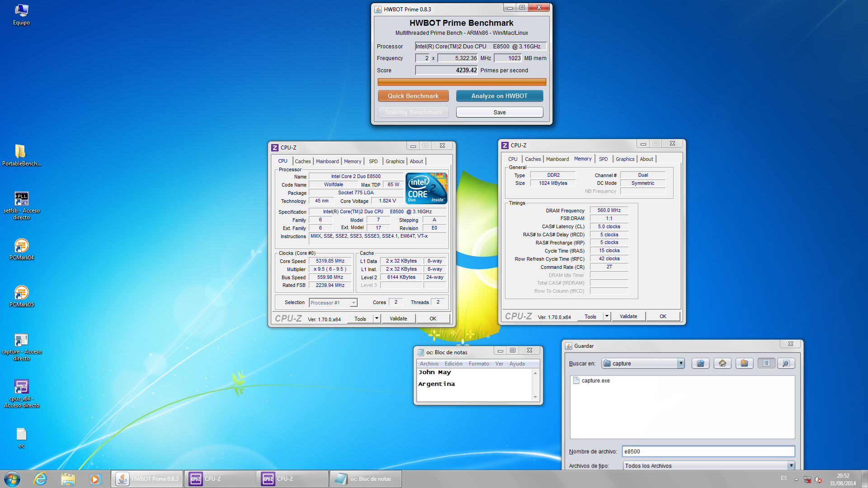
Task: Open Mainboard tab in left CPU-Z
Action: click(327, 161)
